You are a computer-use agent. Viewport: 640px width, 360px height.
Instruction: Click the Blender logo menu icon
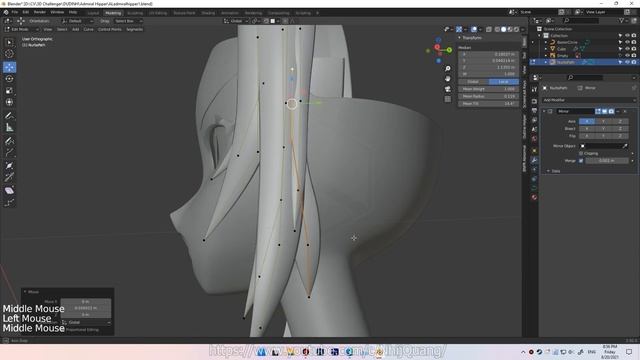click(6, 12)
